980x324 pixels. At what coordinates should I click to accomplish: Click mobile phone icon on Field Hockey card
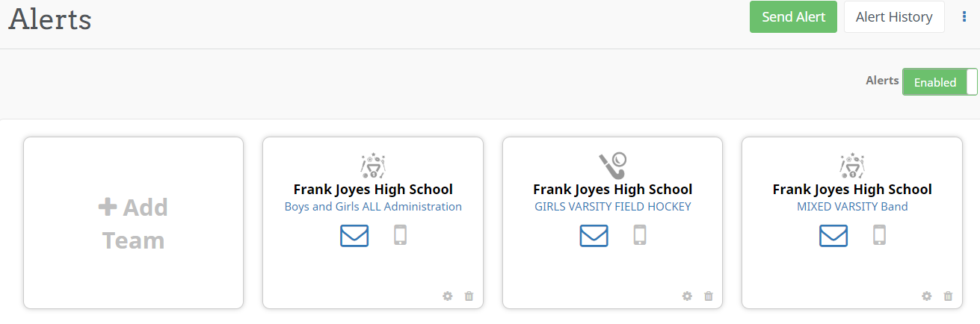[640, 235]
